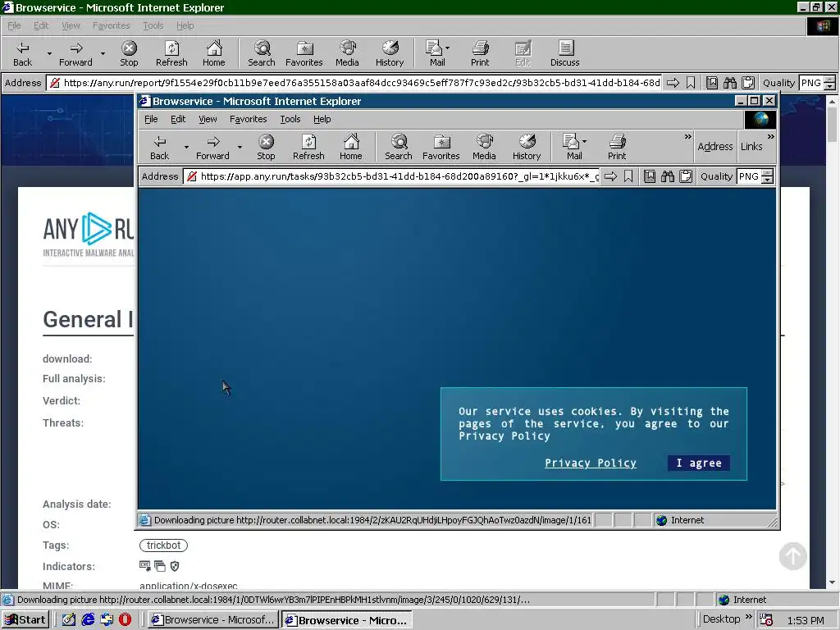The height and width of the screenshot is (630, 840).
Task: Click the front window address URL field
Action: coord(392,176)
